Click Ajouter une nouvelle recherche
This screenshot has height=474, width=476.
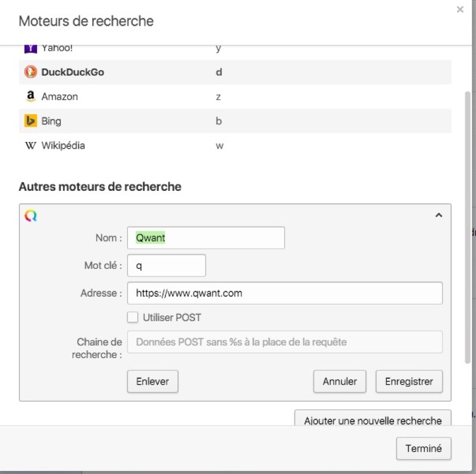point(372,420)
